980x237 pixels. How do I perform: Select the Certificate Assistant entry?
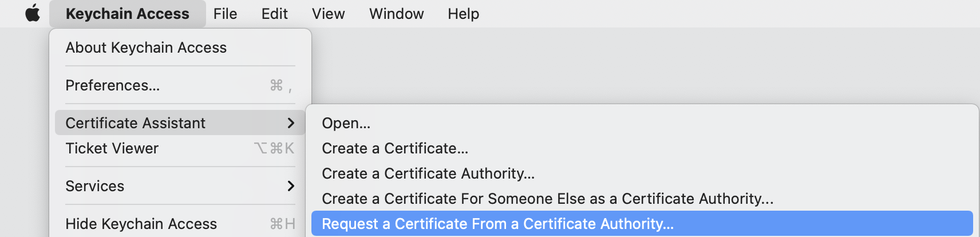(180, 123)
